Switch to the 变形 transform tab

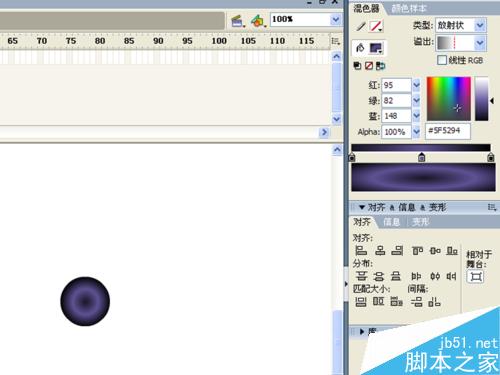click(420, 222)
